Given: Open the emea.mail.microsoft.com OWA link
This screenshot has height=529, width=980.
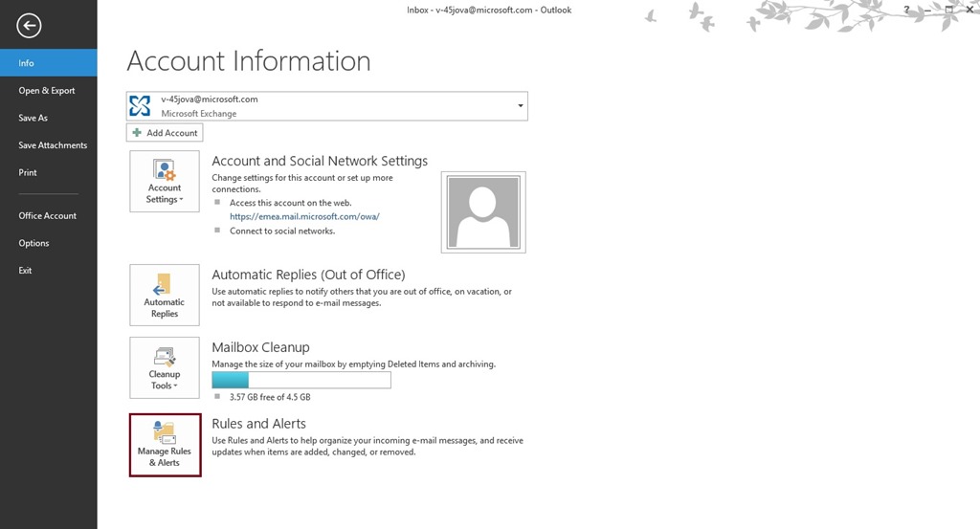Looking at the screenshot, I should [x=304, y=217].
